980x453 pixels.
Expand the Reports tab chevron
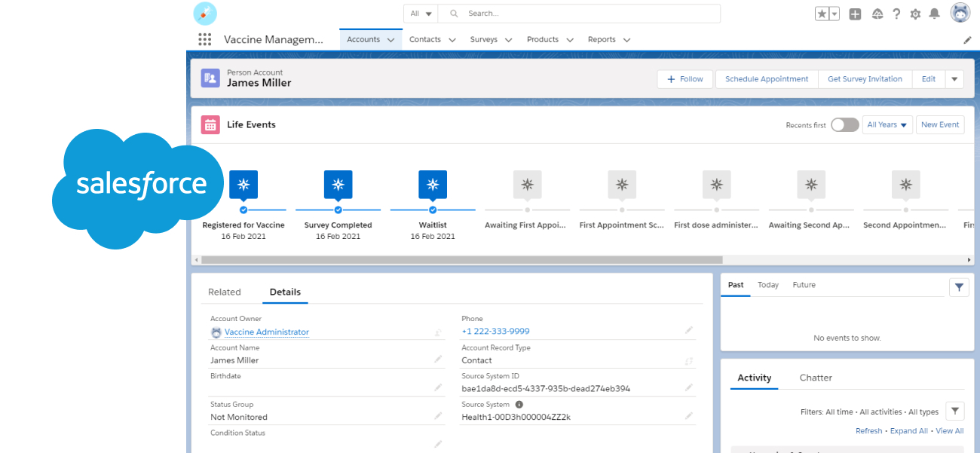627,40
